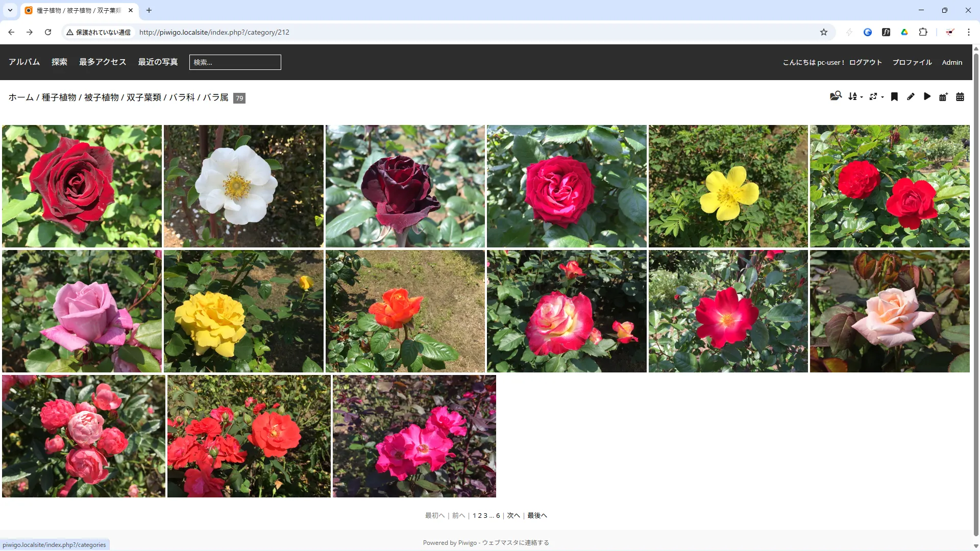Click the 検索 search input field
980x551 pixels.
pos(235,62)
